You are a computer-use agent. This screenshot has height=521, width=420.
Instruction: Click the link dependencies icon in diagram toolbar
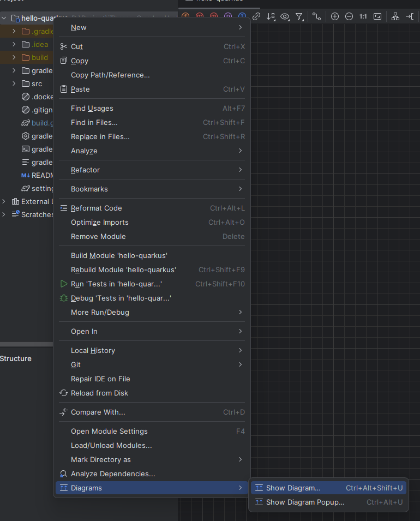point(256,16)
